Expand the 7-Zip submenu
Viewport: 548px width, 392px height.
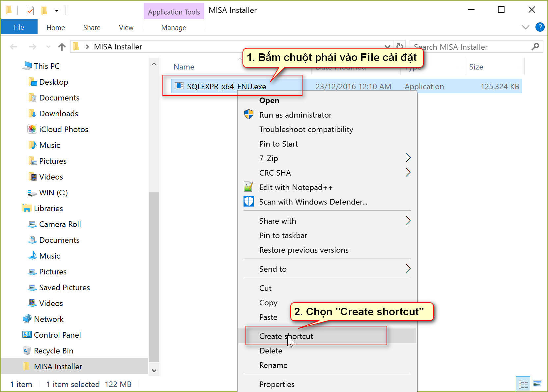pyautogui.click(x=327, y=158)
